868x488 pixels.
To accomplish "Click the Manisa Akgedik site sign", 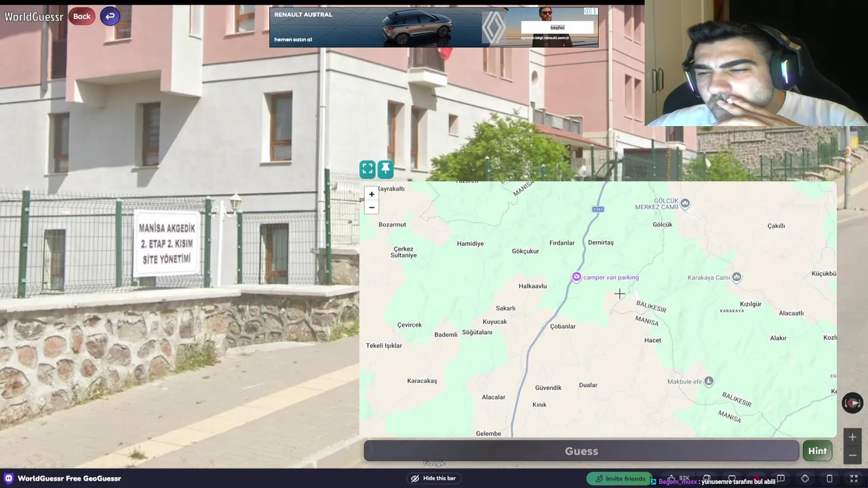I will (x=167, y=243).
